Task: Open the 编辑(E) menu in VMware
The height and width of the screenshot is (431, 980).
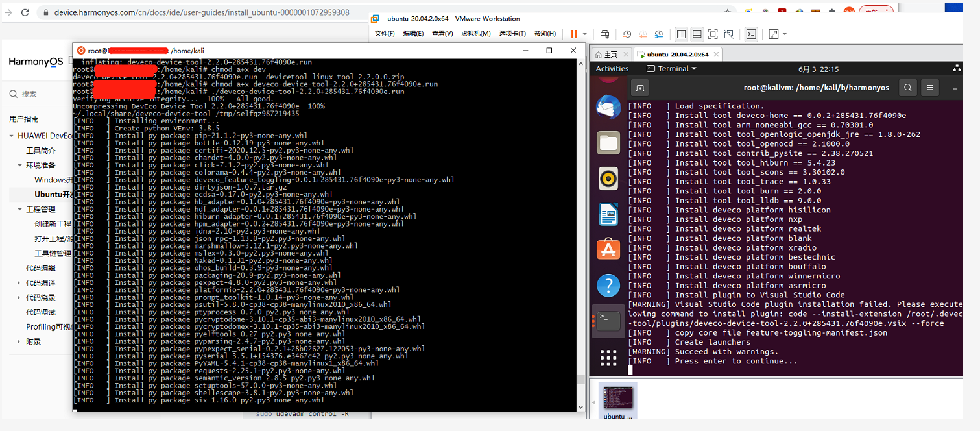Action: (x=414, y=34)
